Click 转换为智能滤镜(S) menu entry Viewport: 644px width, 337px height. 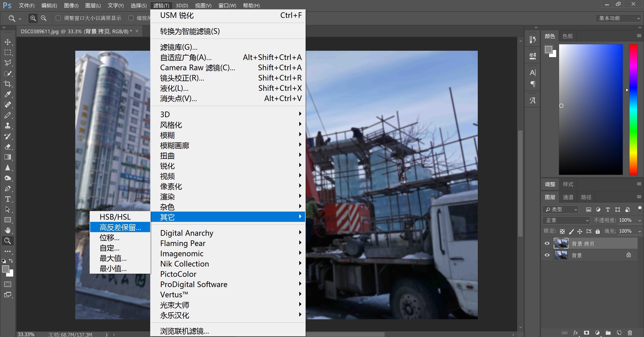(190, 31)
